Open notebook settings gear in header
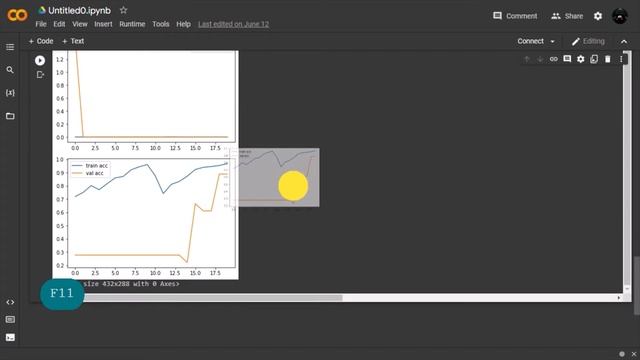640x360 pixels. [598, 16]
